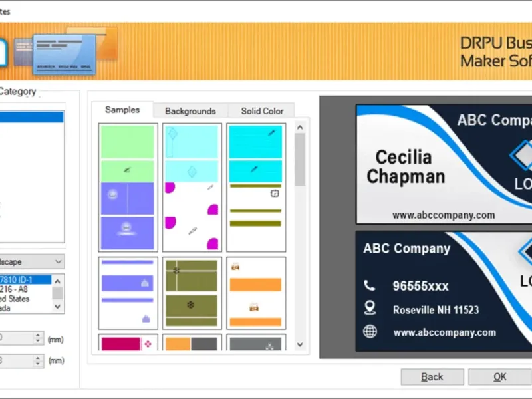Select the 'ed States' card size entry

tap(25, 299)
